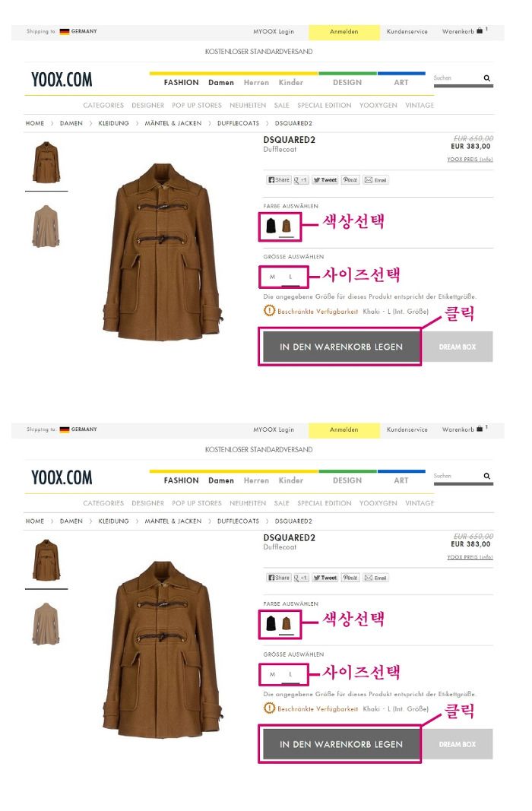This screenshot has width=532, height=811.
Task: Open the CATEGORIES menu in the upper page copy
Action: pos(103,105)
